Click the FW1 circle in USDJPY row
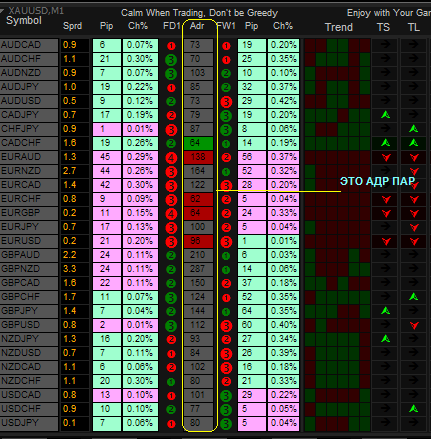431x439 pixels. pyautogui.click(x=226, y=424)
